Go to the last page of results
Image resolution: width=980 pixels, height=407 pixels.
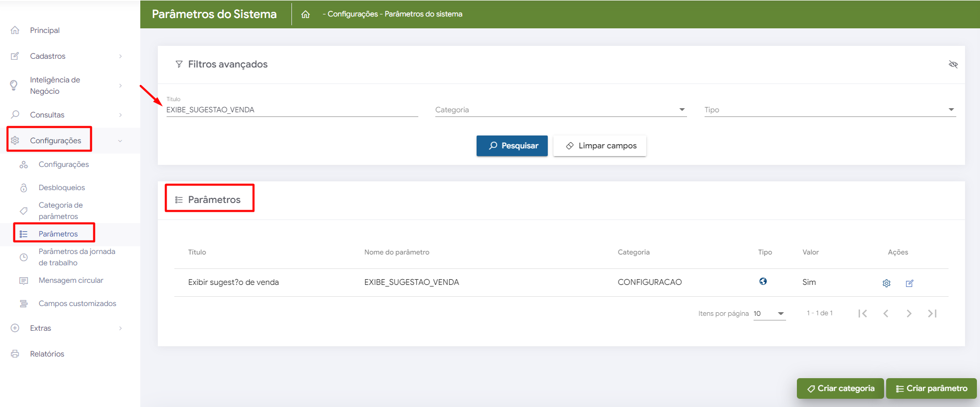pyautogui.click(x=932, y=313)
